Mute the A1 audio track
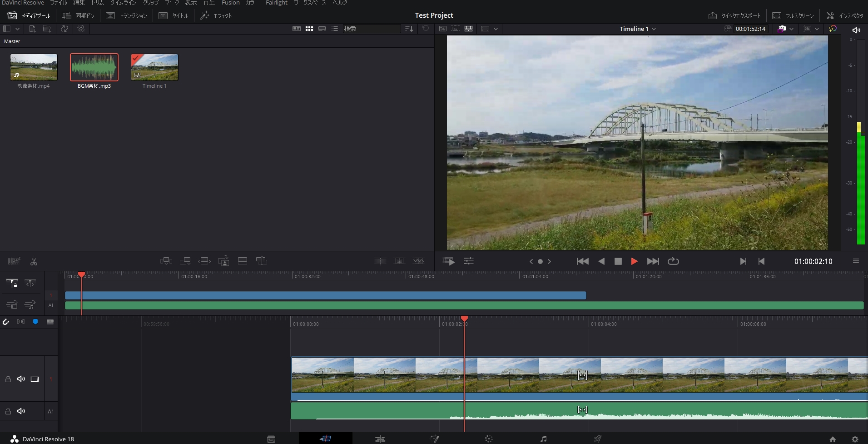 pos(21,411)
